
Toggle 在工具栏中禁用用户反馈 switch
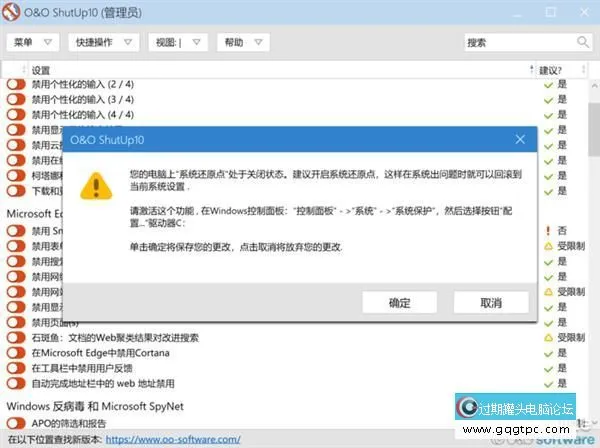click(x=16, y=368)
